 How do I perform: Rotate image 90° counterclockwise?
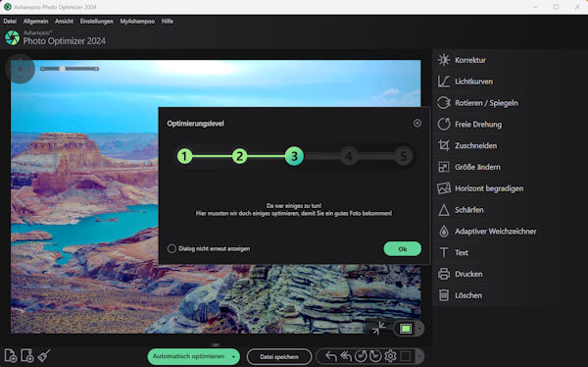[x=361, y=356]
